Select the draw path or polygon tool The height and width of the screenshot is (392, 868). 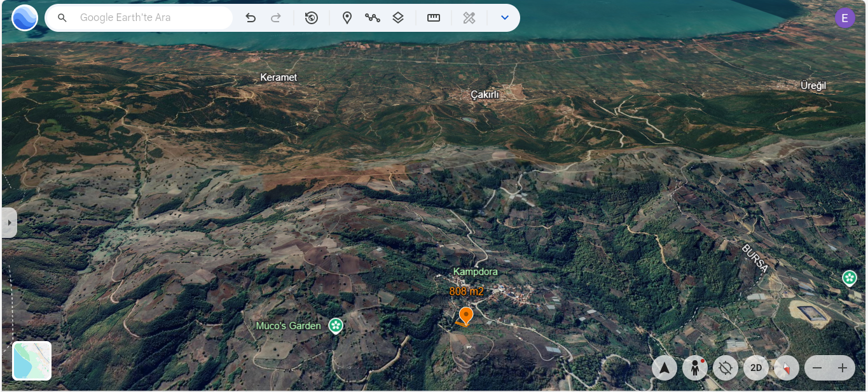[373, 18]
